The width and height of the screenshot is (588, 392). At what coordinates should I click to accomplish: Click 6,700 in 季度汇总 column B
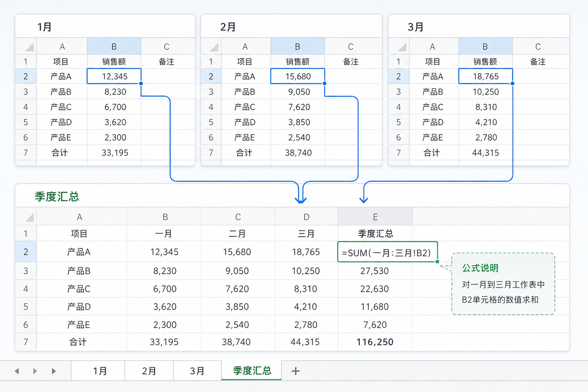[164, 289]
